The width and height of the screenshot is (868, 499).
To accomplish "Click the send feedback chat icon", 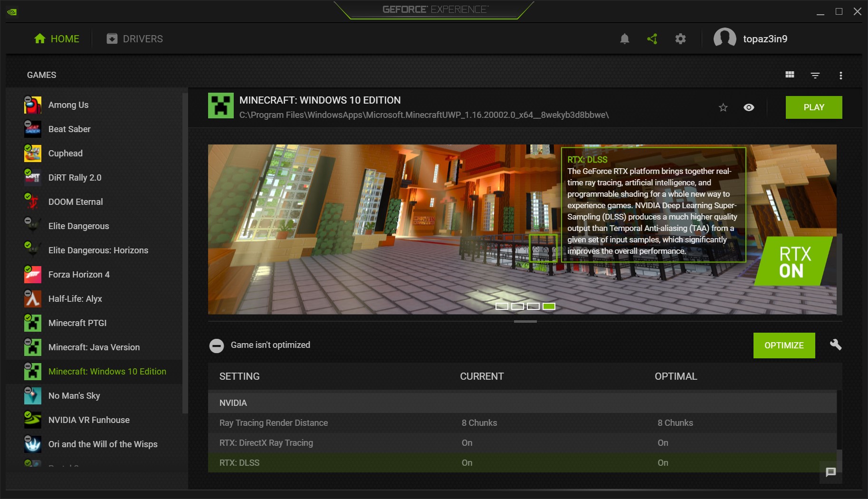I will tap(830, 472).
